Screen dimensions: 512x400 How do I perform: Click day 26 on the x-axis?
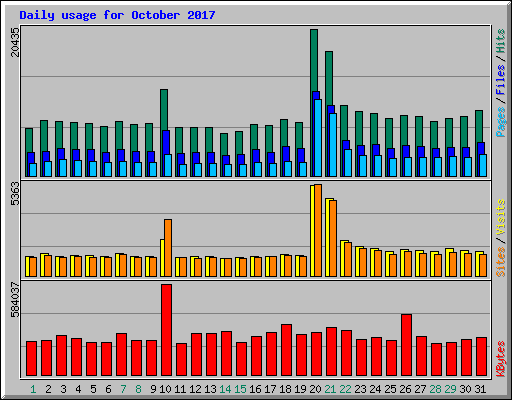tap(405, 389)
